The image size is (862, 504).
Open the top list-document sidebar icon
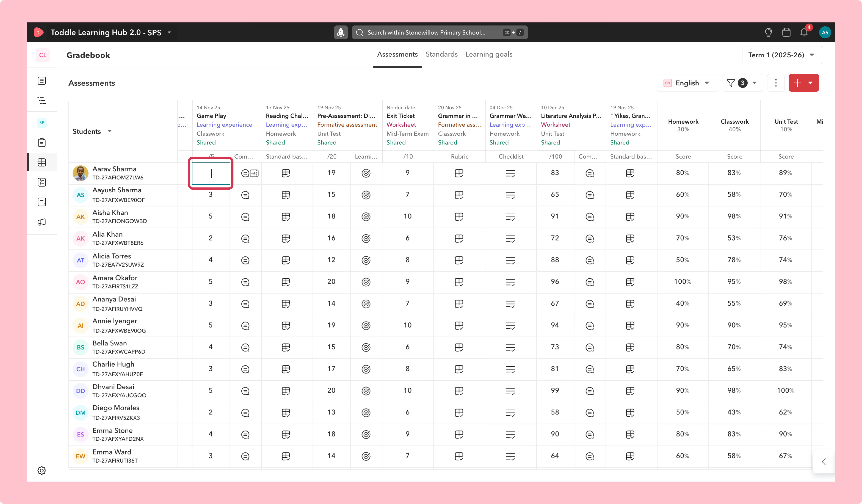pyautogui.click(x=42, y=81)
